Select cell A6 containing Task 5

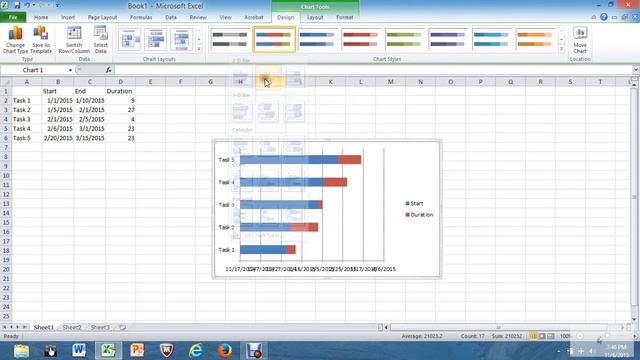tap(27, 138)
